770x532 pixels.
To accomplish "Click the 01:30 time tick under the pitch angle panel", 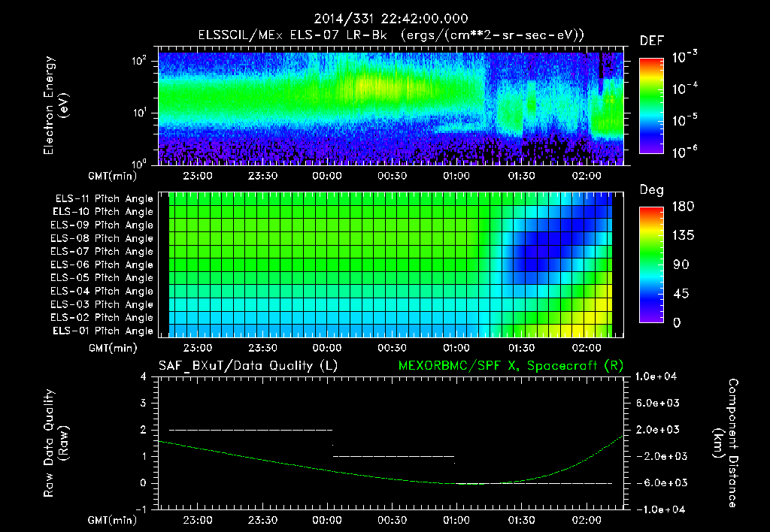I will 522,348.
